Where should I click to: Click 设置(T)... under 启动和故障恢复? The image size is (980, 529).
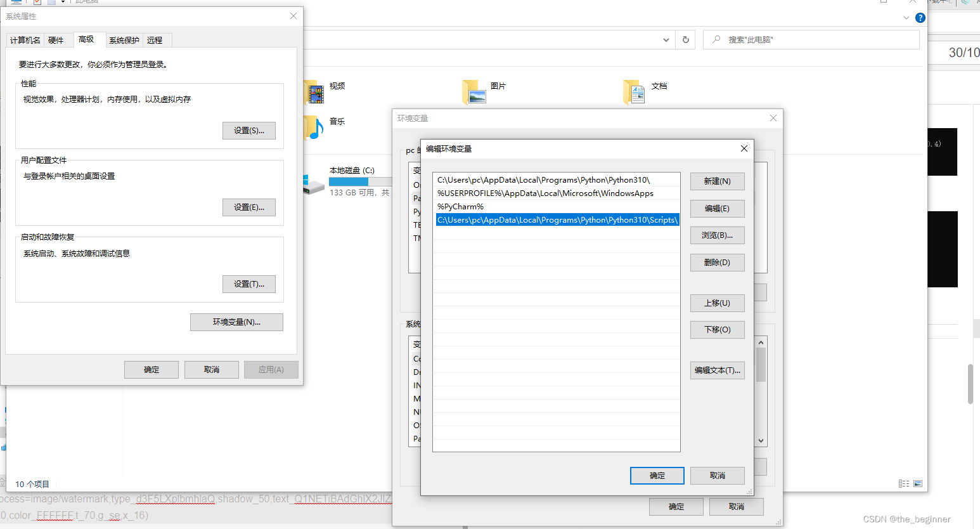[x=249, y=284]
